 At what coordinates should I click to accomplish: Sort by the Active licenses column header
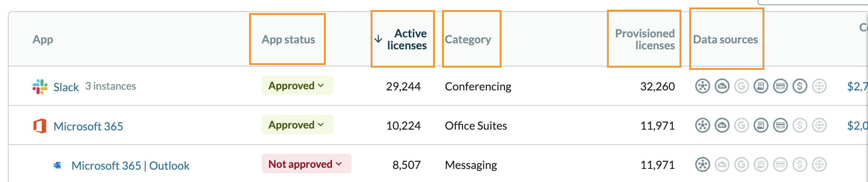pyautogui.click(x=406, y=39)
